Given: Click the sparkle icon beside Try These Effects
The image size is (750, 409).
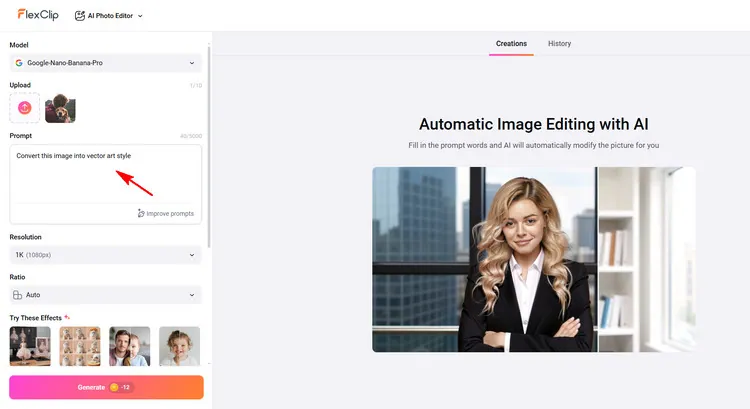Looking at the screenshot, I should coord(67,317).
